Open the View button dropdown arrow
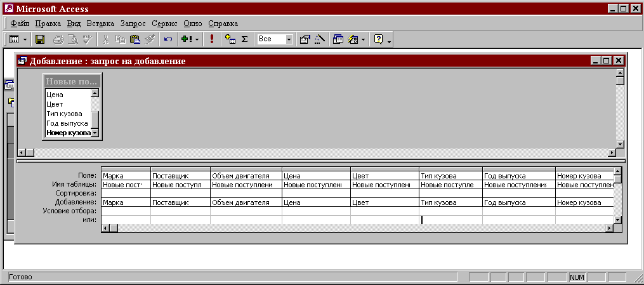The image size is (644, 285). tap(25, 39)
